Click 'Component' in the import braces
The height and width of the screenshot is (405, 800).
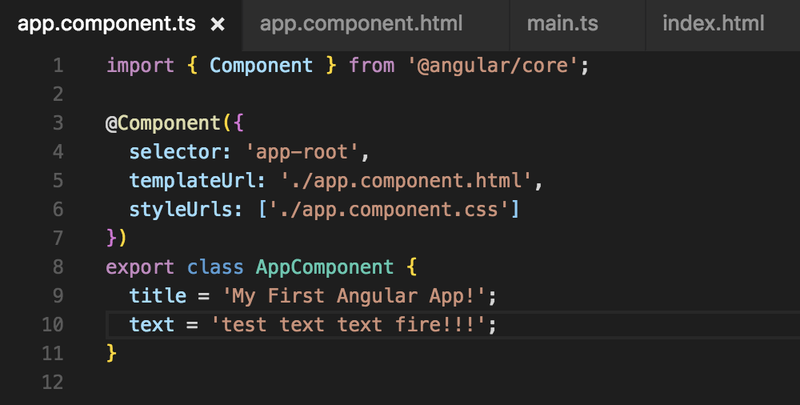pos(261,66)
